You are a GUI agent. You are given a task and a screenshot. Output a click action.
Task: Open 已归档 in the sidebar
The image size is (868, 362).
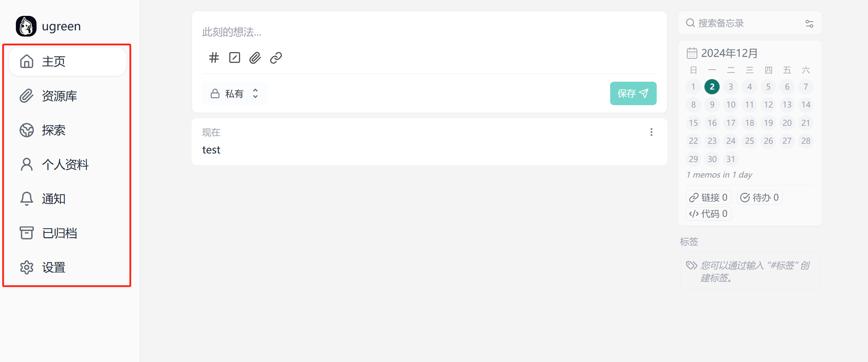59,233
